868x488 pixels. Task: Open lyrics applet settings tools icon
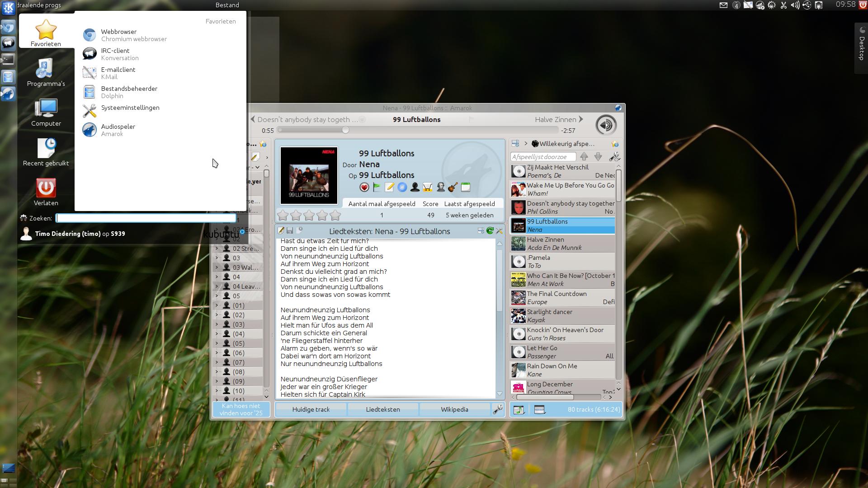(x=499, y=231)
